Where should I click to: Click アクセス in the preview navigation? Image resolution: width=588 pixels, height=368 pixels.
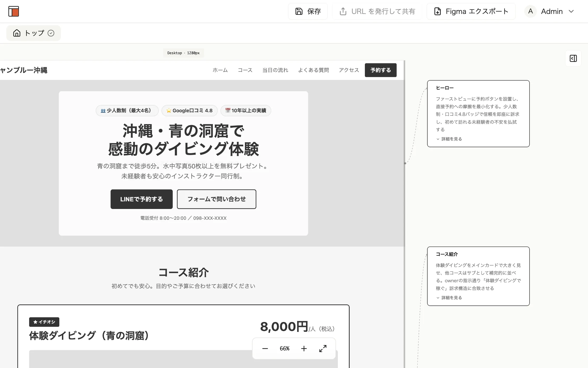pyautogui.click(x=349, y=70)
